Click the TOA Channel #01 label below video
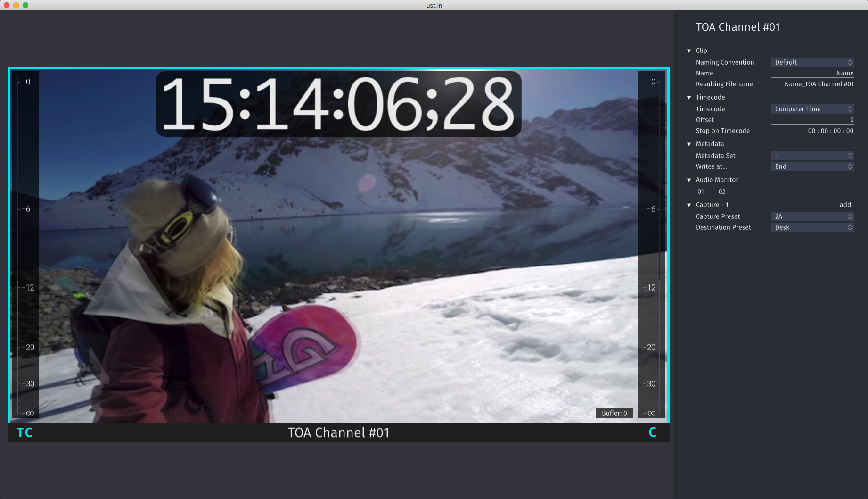Image resolution: width=868 pixels, height=499 pixels. [x=338, y=432]
